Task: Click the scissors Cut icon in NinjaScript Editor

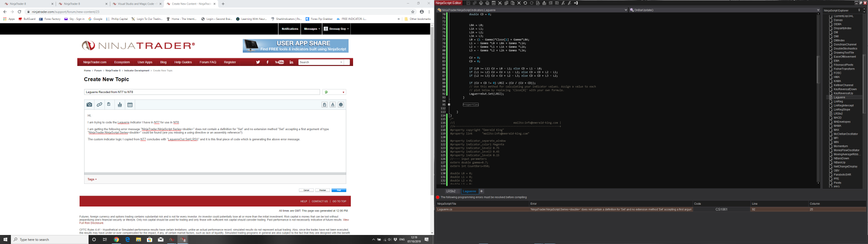Action: (x=500, y=3)
